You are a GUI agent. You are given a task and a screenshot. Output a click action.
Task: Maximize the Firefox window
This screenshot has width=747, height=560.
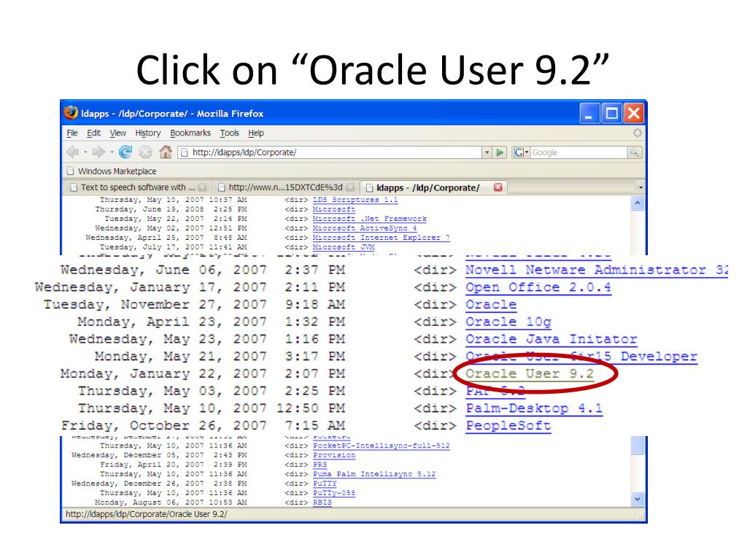click(x=612, y=113)
